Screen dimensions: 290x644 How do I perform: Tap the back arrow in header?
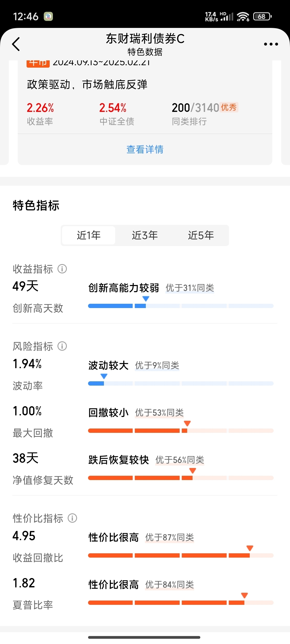16,44
